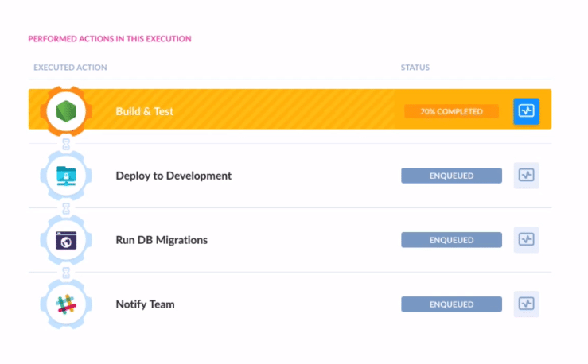The image size is (588, 364).
Task: Click Enqueued status of Deploy to Development
Action: tap(451, 176)
